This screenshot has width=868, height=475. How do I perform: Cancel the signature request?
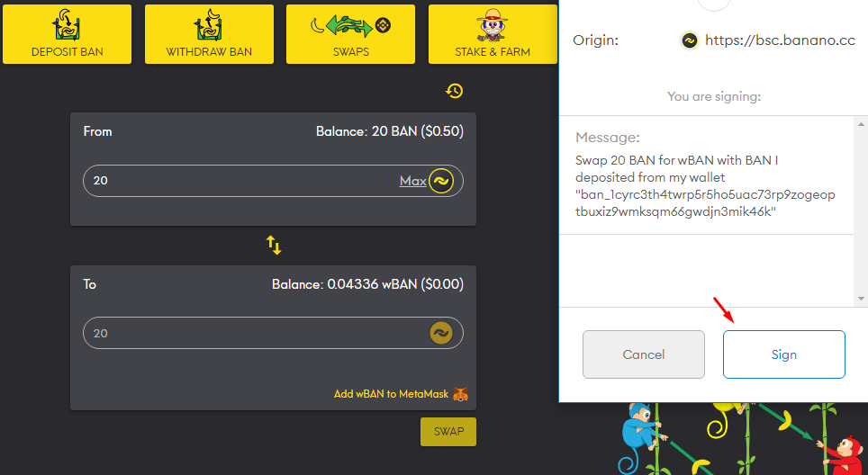643,354
